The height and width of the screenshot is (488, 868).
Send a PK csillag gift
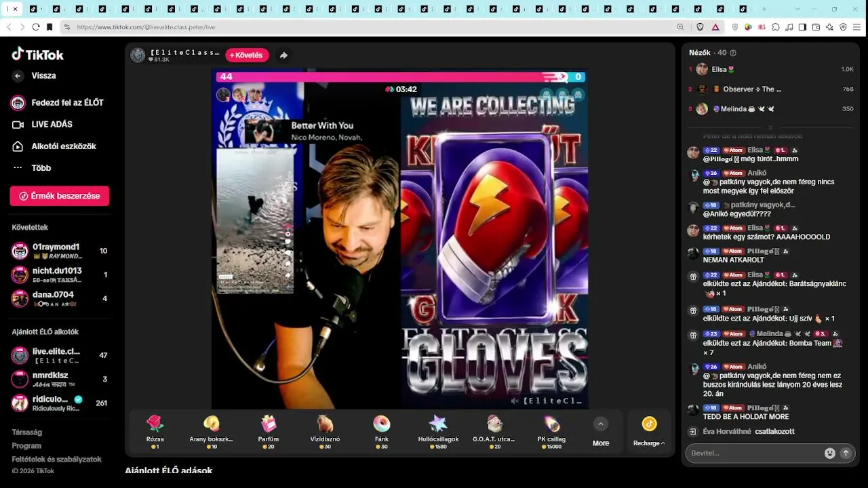coord(551,432)
